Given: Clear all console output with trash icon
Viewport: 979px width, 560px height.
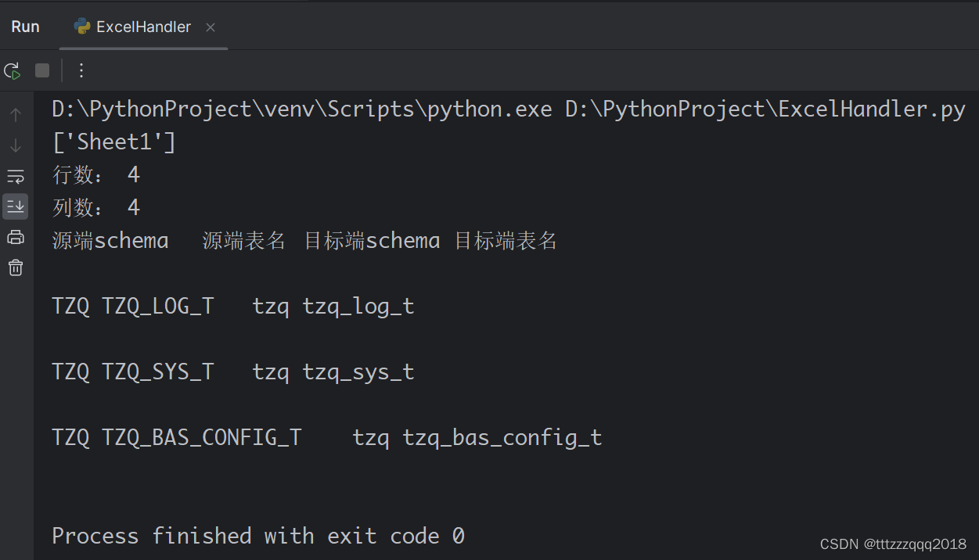Looking at the screenshot, I should click(15, 267).
